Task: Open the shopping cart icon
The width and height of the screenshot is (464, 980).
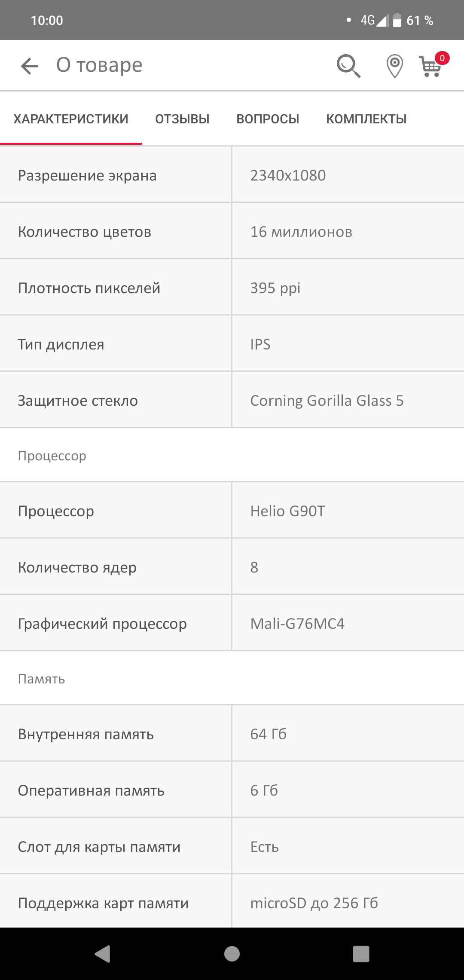Action: pyautogui.click(x=431, y=66)
